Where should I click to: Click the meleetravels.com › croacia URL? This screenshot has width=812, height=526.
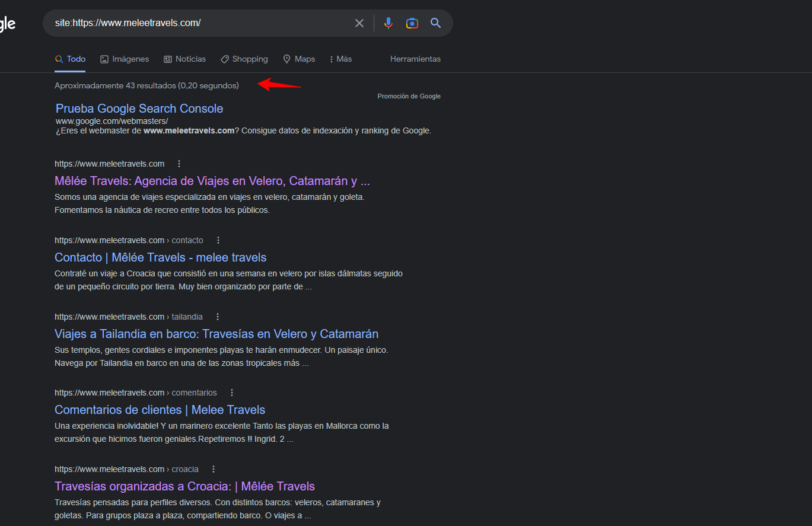coord(126,469)
